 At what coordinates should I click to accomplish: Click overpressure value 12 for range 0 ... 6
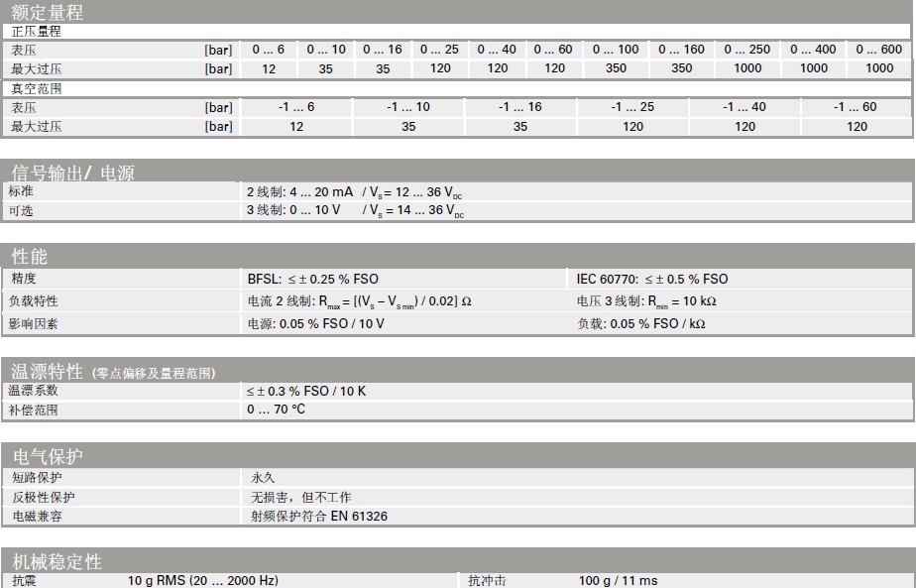click(269, 69)
